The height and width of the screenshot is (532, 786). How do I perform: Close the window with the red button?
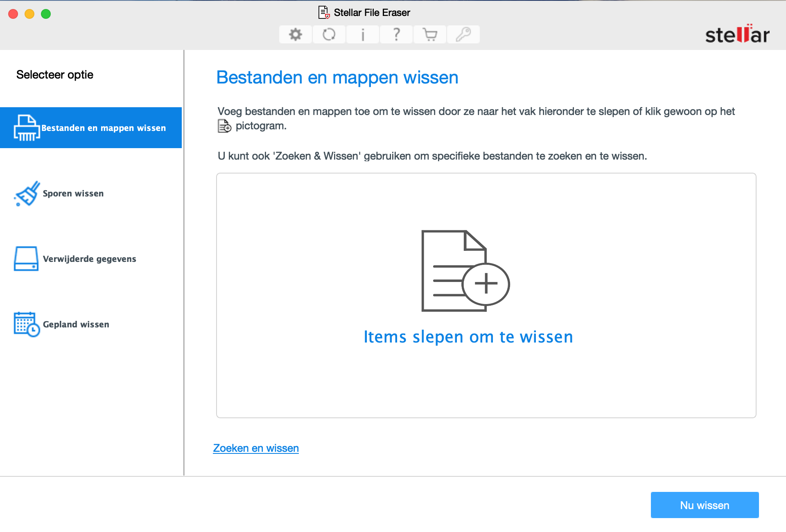pos(13,14)
